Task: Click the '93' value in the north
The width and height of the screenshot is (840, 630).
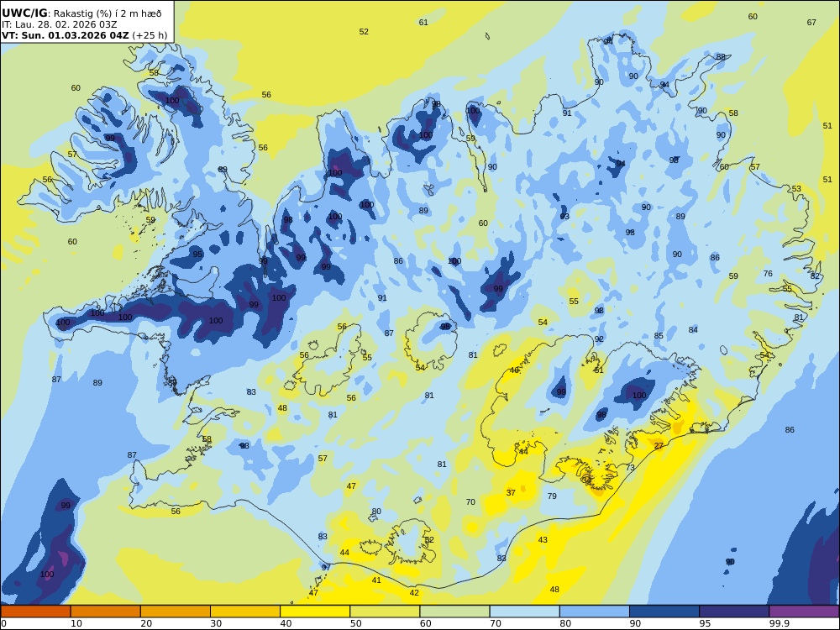Action: tap(564, 217)
